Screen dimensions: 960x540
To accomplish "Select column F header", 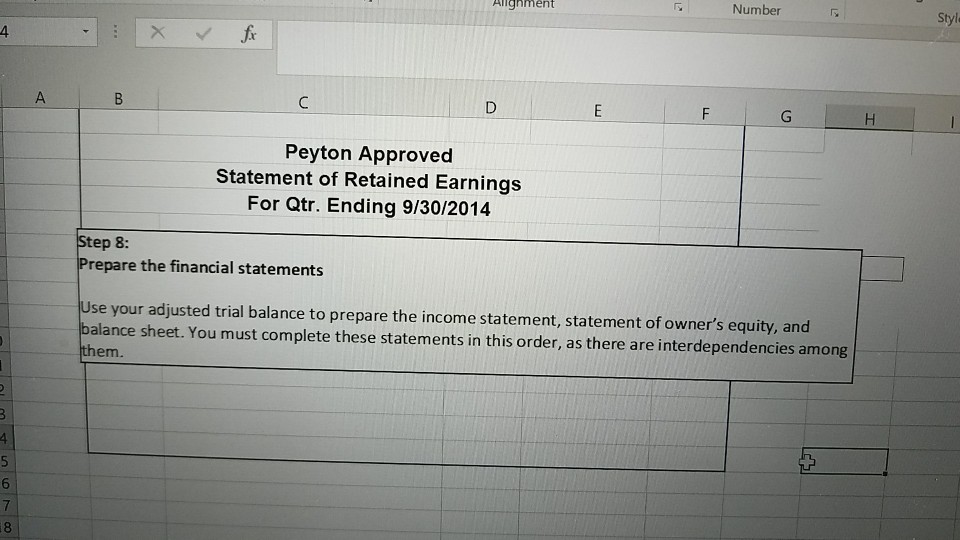I will click(x=705, y=114).
